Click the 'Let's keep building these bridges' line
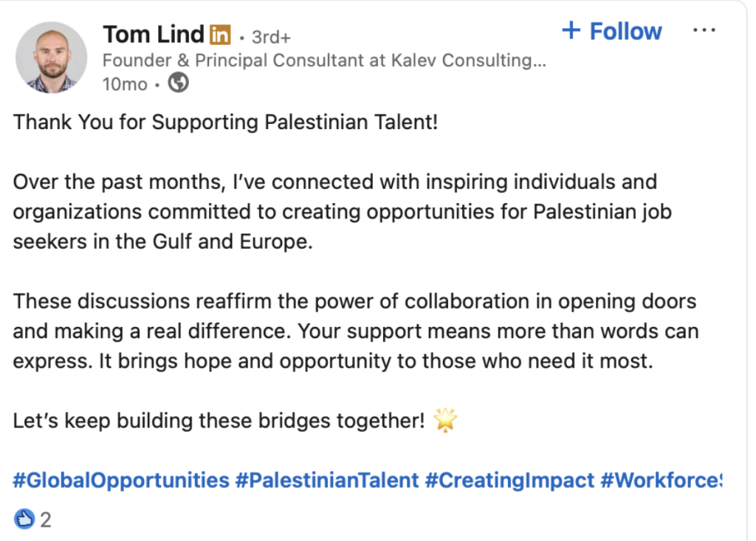The height and width of the screenshot is (541, 756). (x=219, y=421)
